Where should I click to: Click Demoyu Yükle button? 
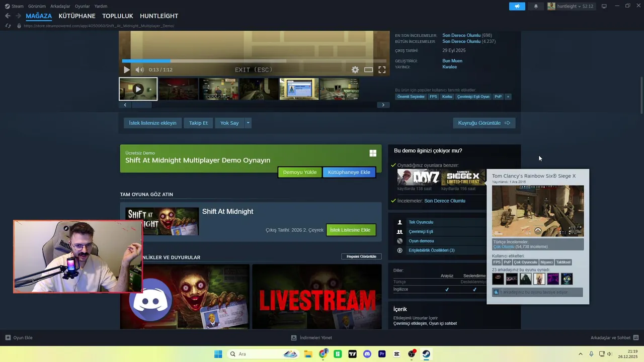[x=300, y=172]
